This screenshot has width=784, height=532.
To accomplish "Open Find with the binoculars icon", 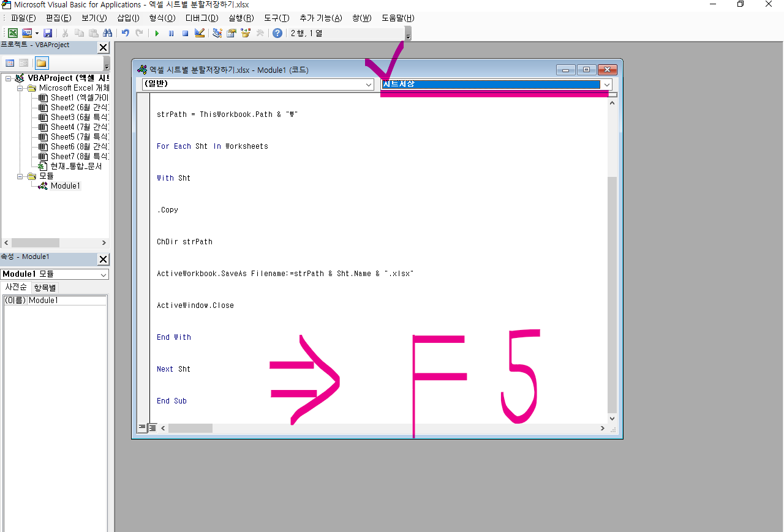I will click(x=108, y=33).
